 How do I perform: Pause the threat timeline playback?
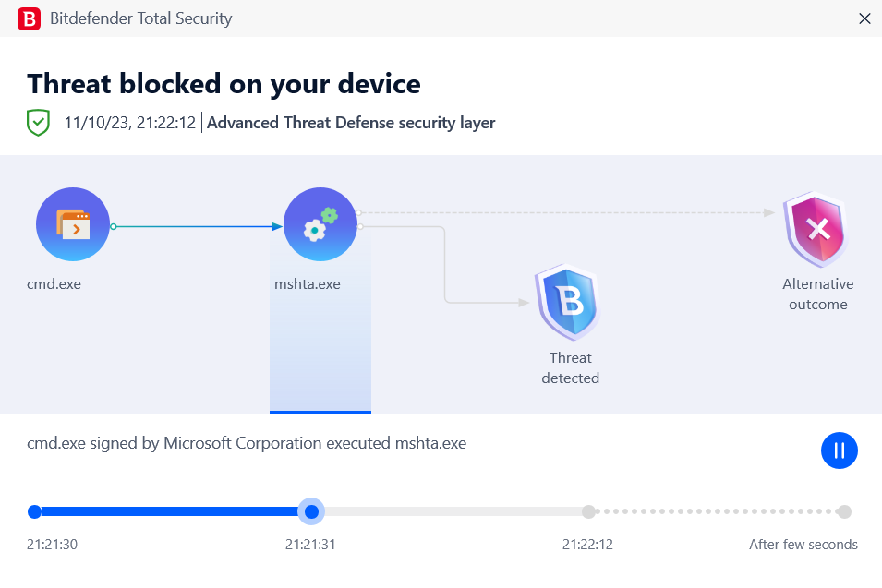[x=839, y=450]
